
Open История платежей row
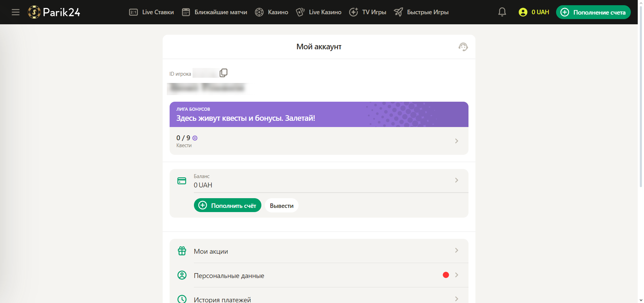click(319, 295)
